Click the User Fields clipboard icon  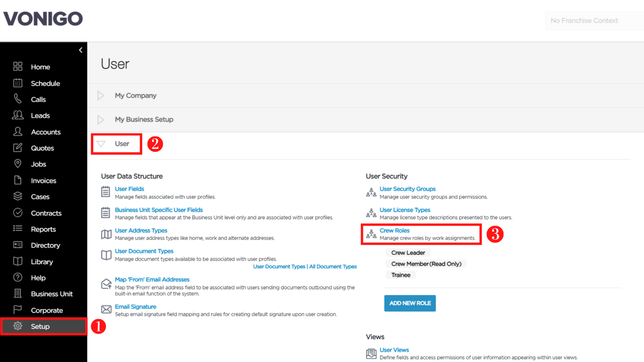click(x=106, y=192)
